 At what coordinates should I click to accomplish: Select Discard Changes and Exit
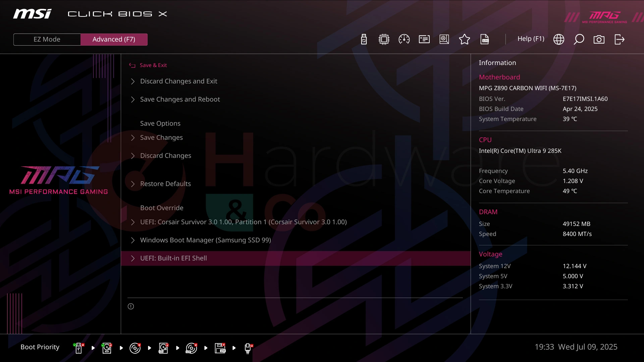click(296, 81)
